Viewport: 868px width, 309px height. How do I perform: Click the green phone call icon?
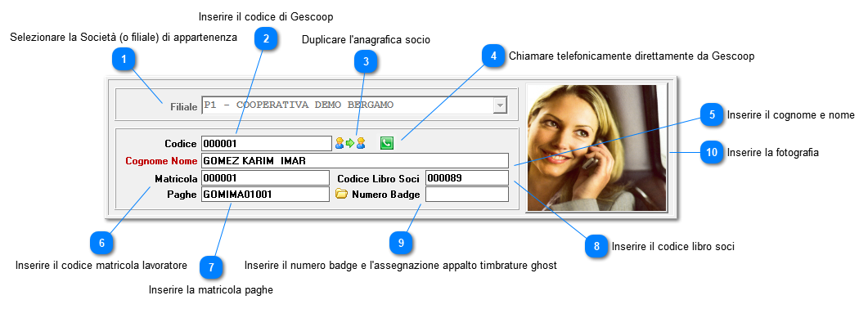pyautogui.click(x=387, y=143)
